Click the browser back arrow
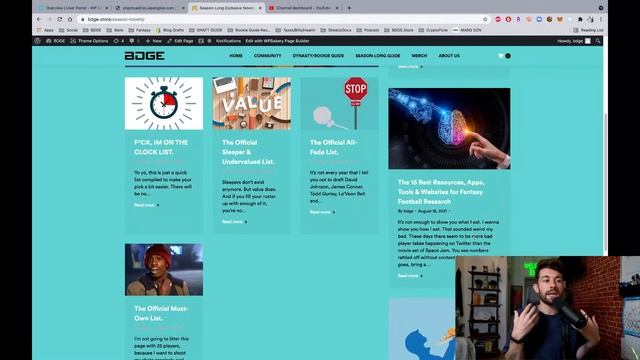 click(39, 19)
